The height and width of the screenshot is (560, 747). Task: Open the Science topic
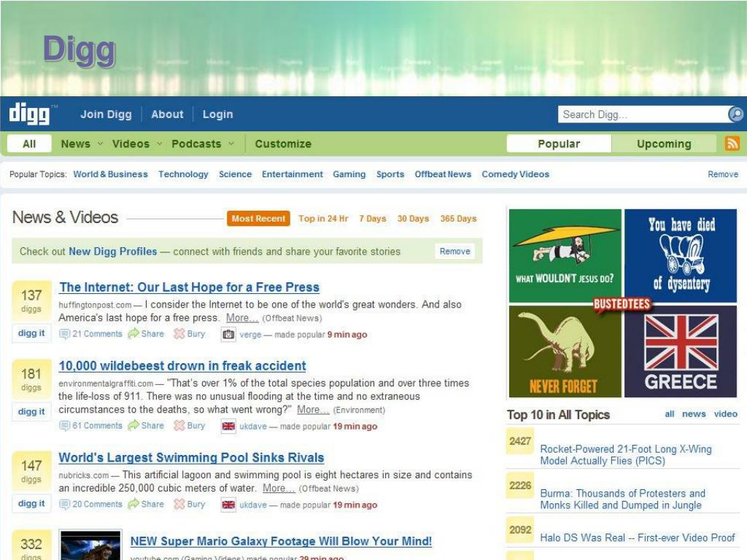tap(235, 174)
